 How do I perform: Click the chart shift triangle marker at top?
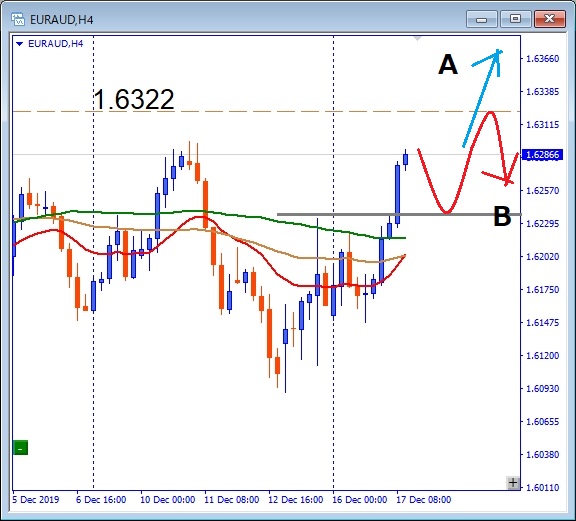click(418, 38)
